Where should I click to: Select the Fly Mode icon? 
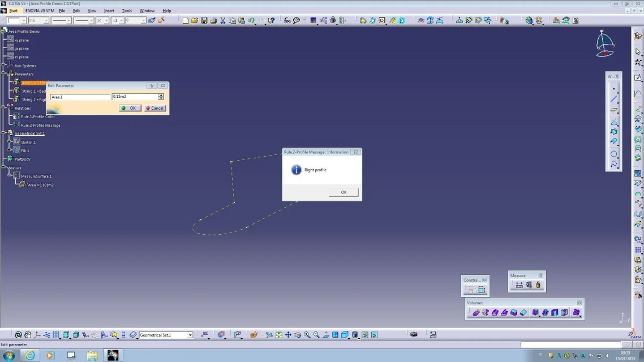(x=269, y=335)
